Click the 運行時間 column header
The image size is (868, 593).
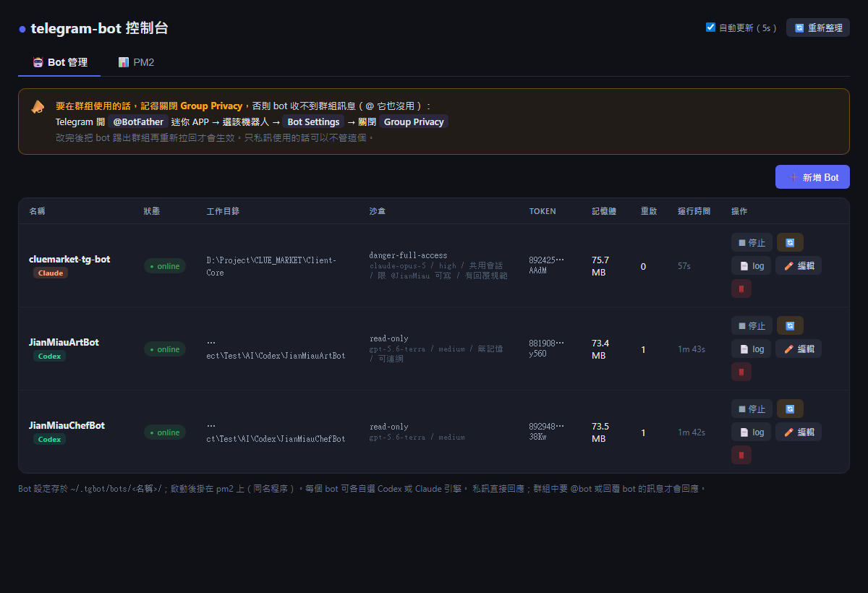tap(694, 211)
